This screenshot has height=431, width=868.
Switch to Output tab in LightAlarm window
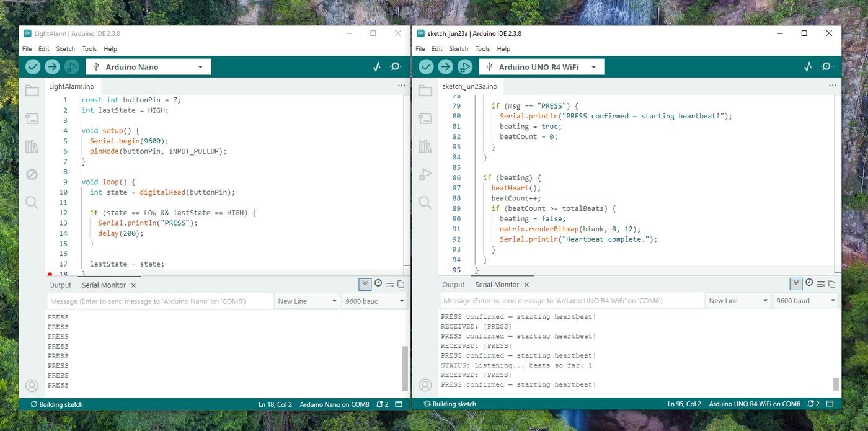pos(60,285)
